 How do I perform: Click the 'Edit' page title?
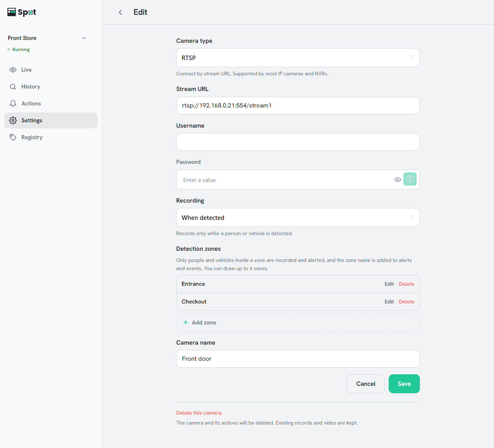click(x=140, y=12)
